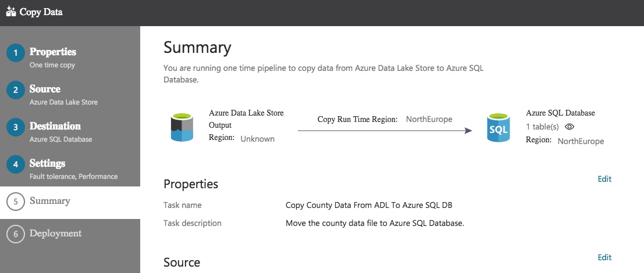
Task: Click the Copy Data icon in header
Action: pyautogui.click(x=11, y=12)
